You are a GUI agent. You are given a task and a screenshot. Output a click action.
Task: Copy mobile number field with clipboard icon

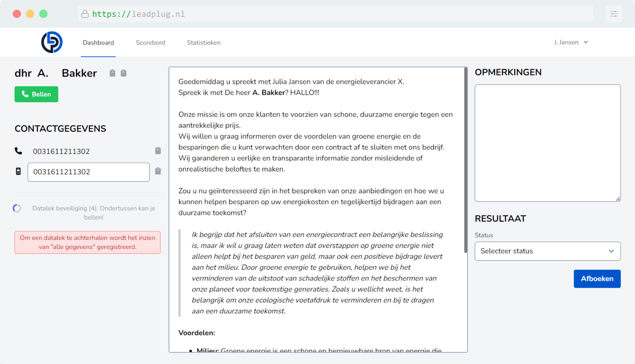pyautogui.click(x=158, y=171)
